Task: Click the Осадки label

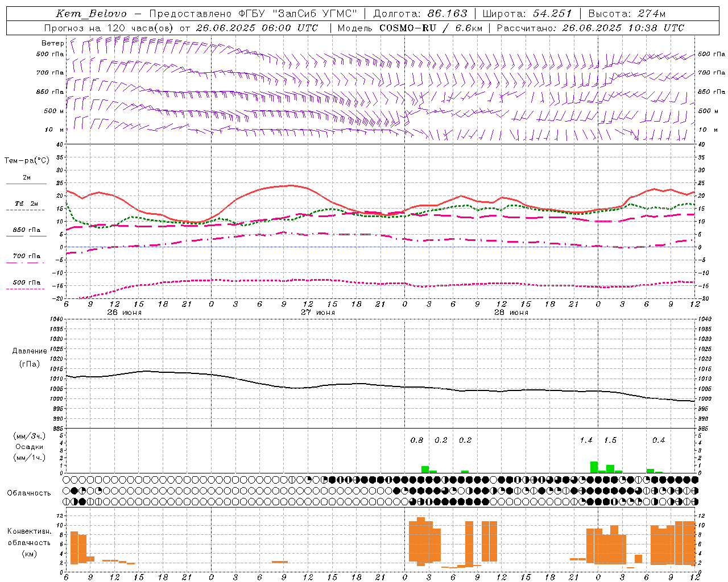Action: tap(30, 447)
